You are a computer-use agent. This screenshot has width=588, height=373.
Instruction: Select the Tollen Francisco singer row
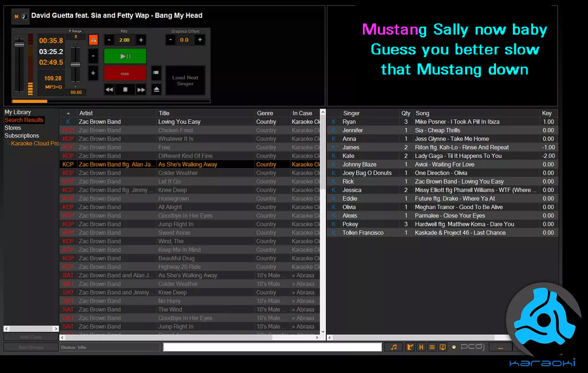pyautogui.click(x=443, y=233)
